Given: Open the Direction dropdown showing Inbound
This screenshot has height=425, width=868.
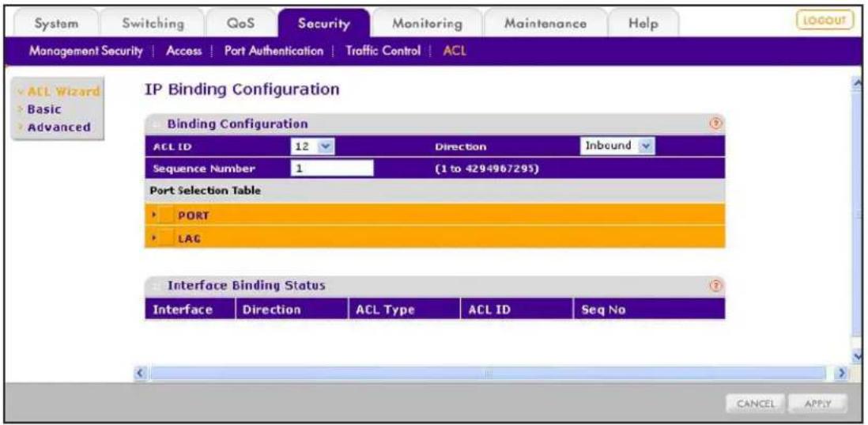Looking at the screenshot, I should (x=617, y=146).
